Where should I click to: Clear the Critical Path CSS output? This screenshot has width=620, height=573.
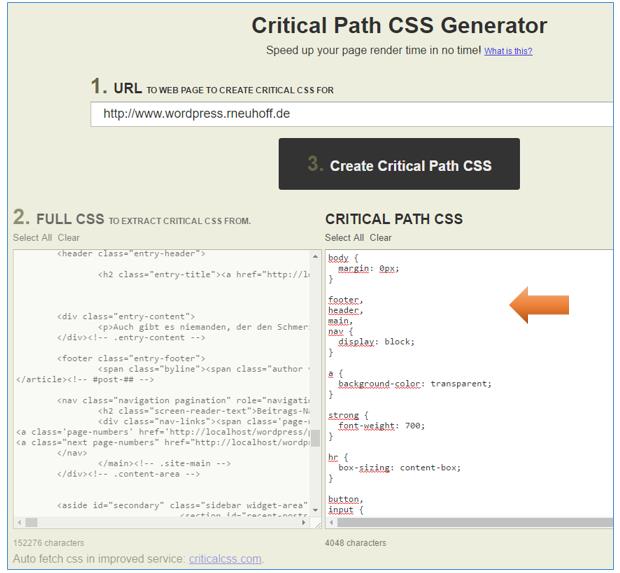tap(380, 238)
